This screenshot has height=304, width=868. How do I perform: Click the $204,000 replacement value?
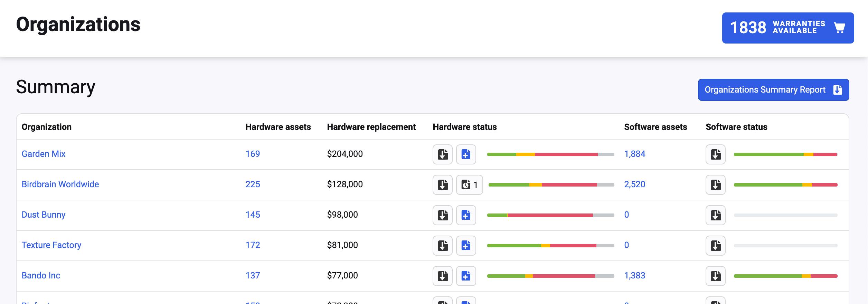(x=345, y=154)
